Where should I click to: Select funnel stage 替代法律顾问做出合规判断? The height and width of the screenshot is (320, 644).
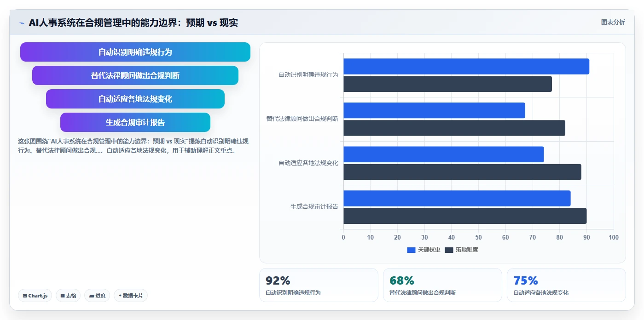coord(135,75)
